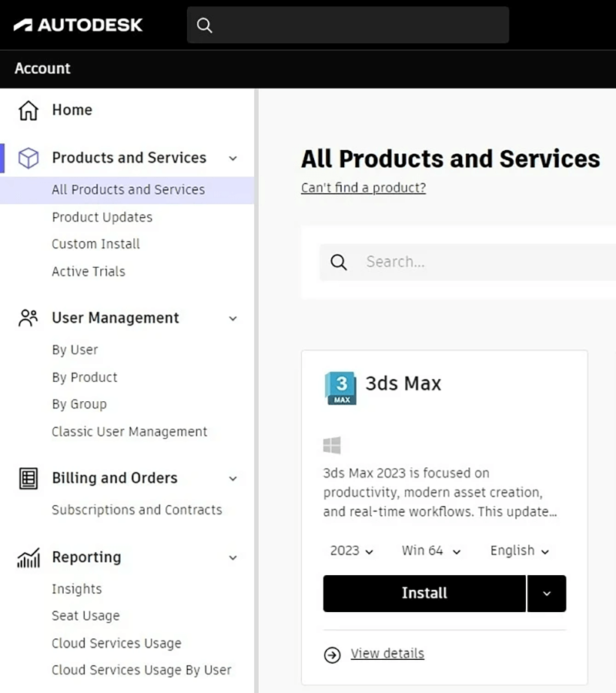The width and height of the screenshot is (616, 693).
Task: Open By User under User Management
Action: pos(75,350)
